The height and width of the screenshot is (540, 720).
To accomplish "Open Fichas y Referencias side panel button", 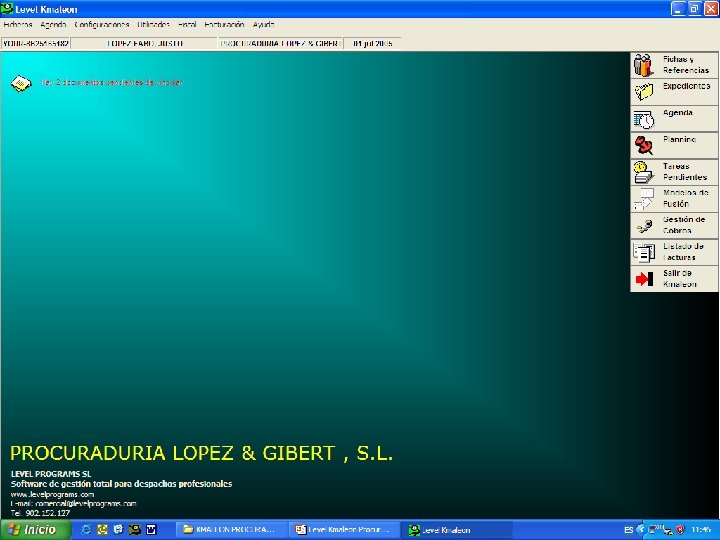I will tap(674, 65).
